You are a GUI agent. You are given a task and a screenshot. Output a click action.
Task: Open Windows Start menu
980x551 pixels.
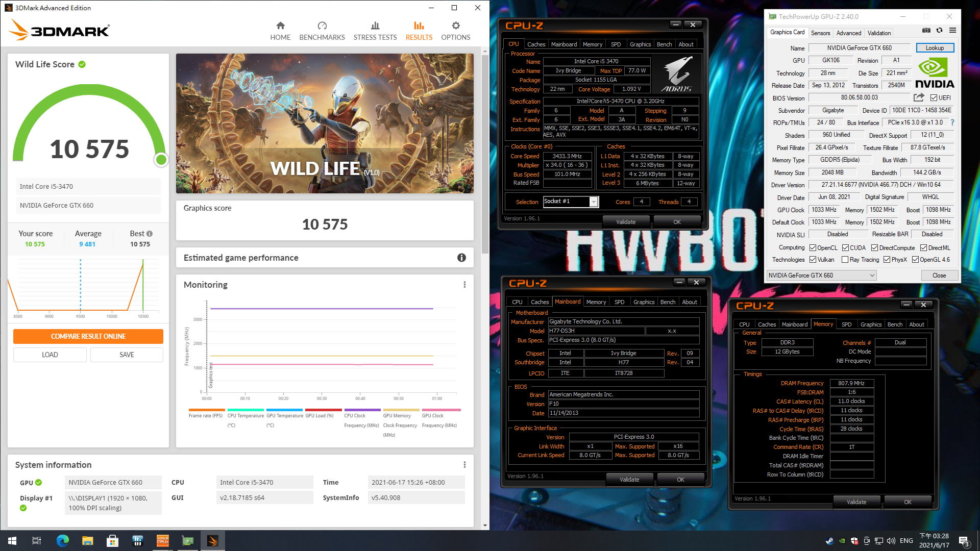point(12,541)
